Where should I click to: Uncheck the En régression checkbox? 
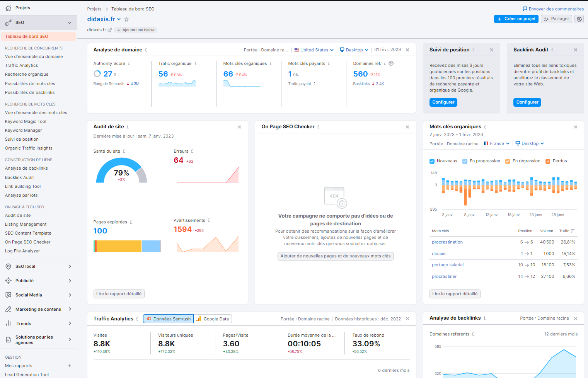[508, 161]
